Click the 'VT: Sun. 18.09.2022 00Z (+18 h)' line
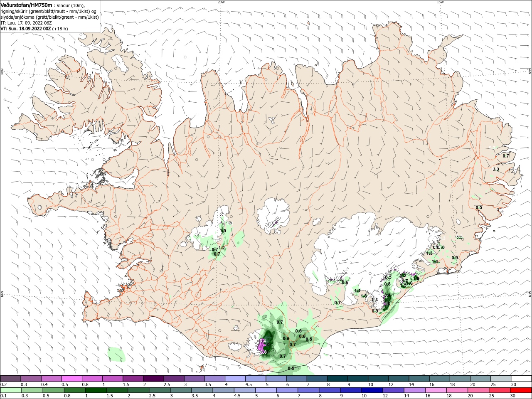 pyautogui.click(x=34, y=29)
